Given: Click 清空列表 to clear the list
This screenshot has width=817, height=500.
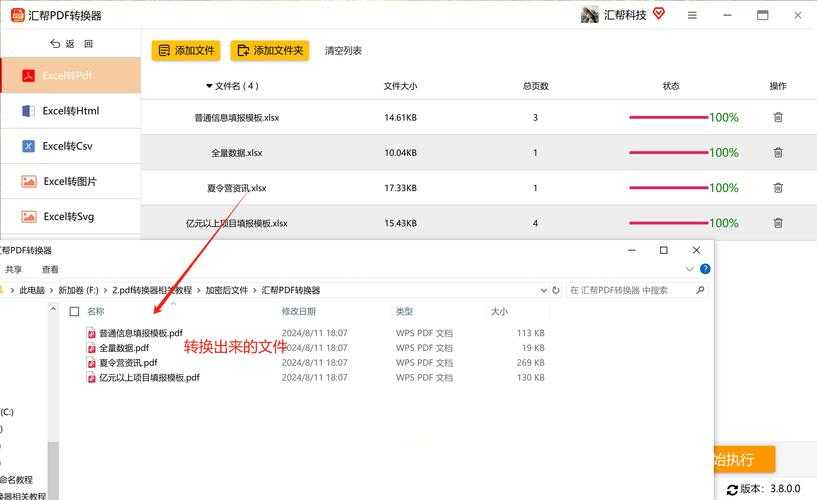Looking at the screenshot, I should (x=343, y=51).
